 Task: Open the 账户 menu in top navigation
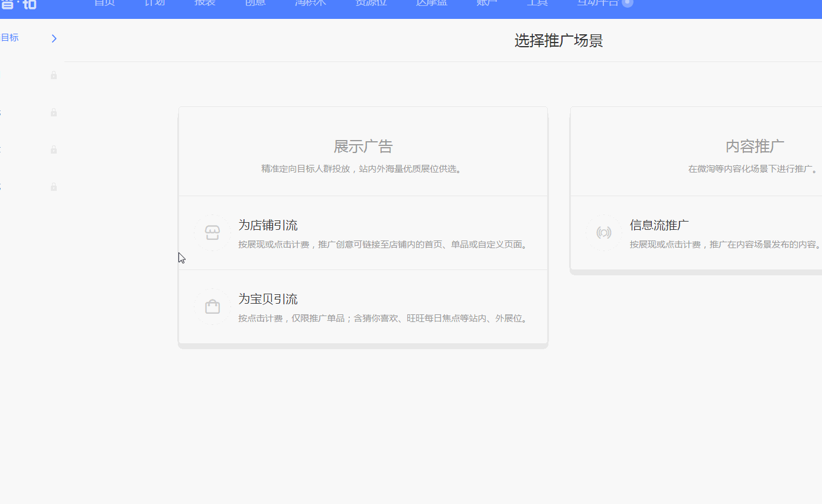click(487, 3)
